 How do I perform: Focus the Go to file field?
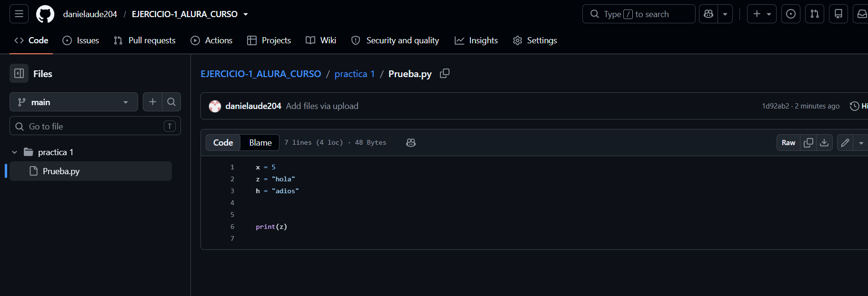tap(95, 126)
